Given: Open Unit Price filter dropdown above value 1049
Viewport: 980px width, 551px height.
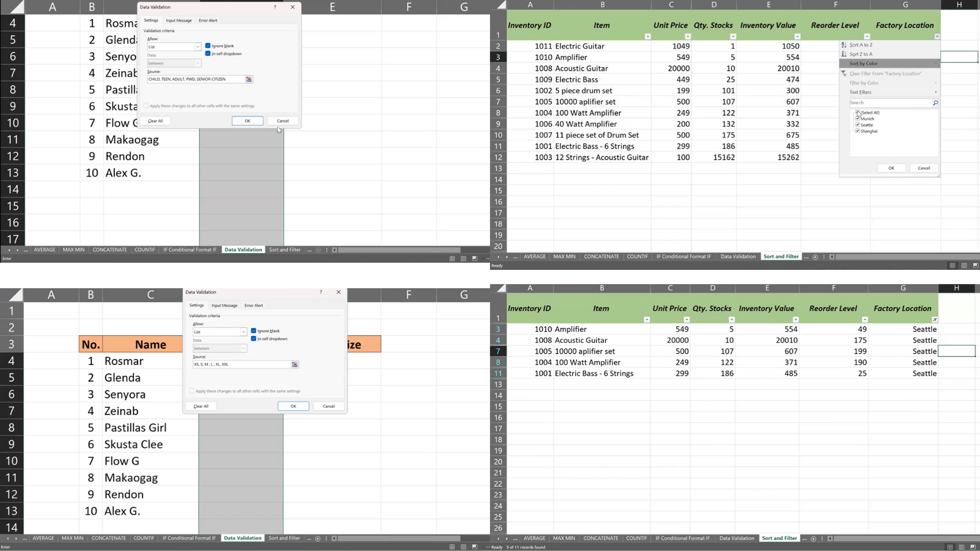Looking at the screenshot, I should pyautogui.click(x=688, y=37).
